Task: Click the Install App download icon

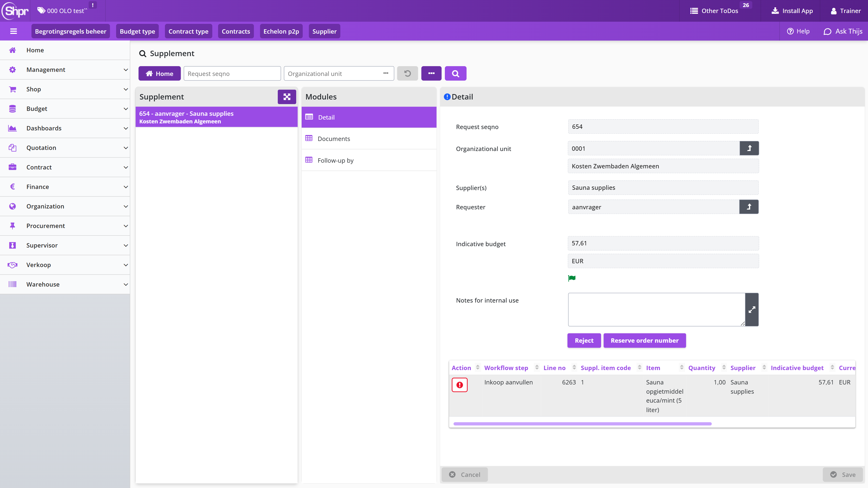Action: coord(775,11)
